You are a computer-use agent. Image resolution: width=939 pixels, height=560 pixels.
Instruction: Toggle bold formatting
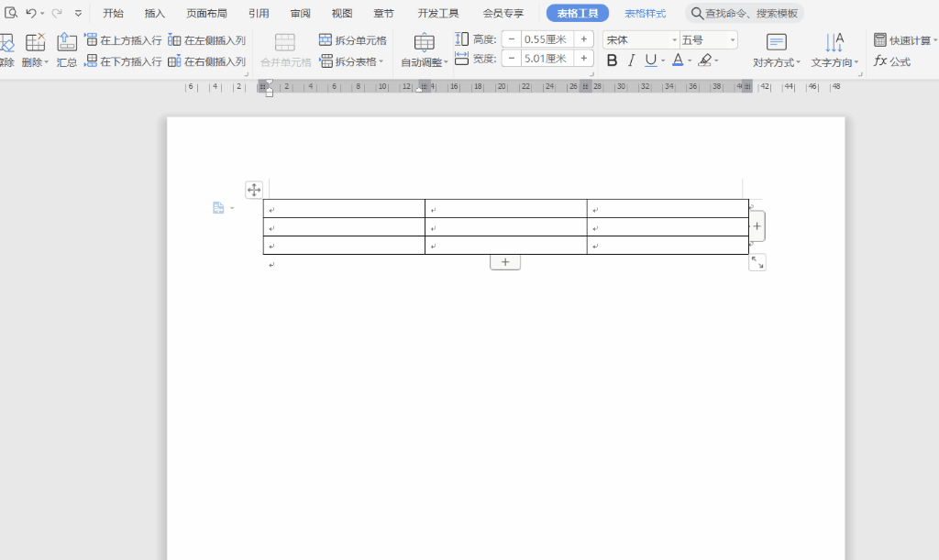point(612,60)
